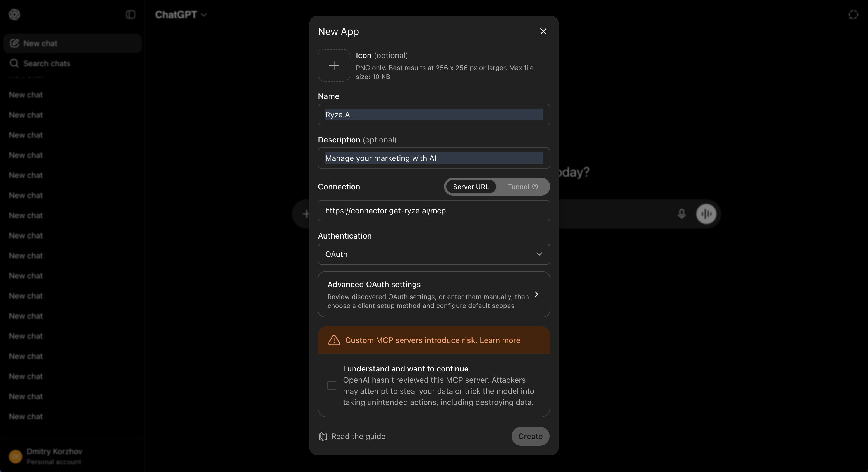The image size is (868, 472).
Task: Click the pencil icon beside New chat
Action: pyautogui.click(x=14, y=43)
